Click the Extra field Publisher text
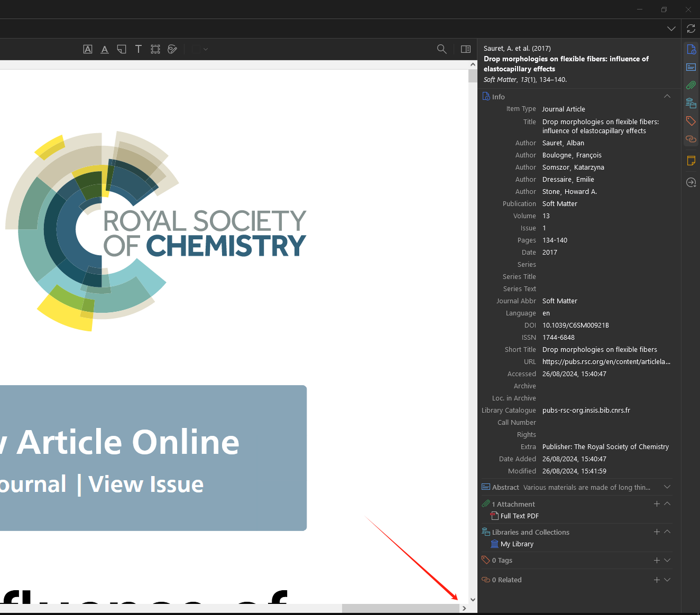Viewport: 700px width, 615px height. [605, 447]
